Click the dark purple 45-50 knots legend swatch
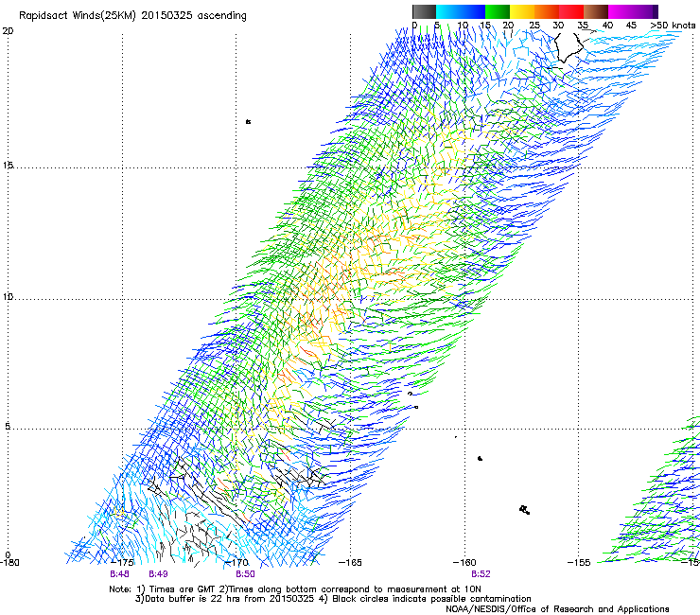Screen dimensions: 700x615 pyautogui.click(x=645, y=11)
